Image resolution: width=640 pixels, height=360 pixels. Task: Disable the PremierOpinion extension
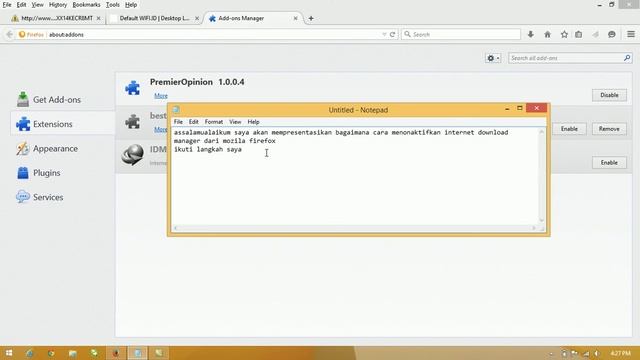609,95
